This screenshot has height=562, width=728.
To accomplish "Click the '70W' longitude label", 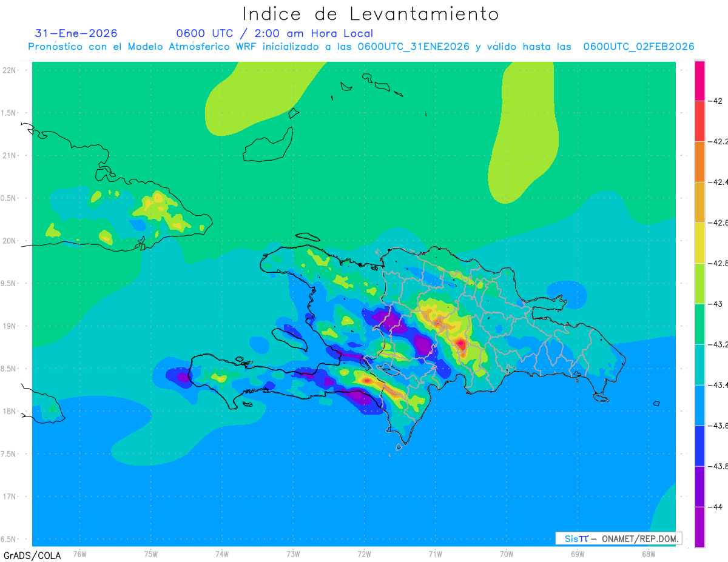I will tap(507, 554).
